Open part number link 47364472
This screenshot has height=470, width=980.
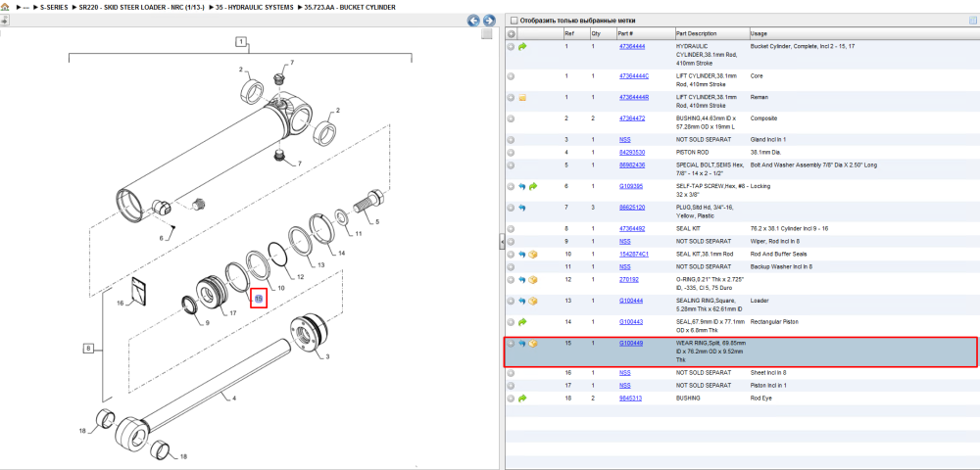tap(632, 117)
